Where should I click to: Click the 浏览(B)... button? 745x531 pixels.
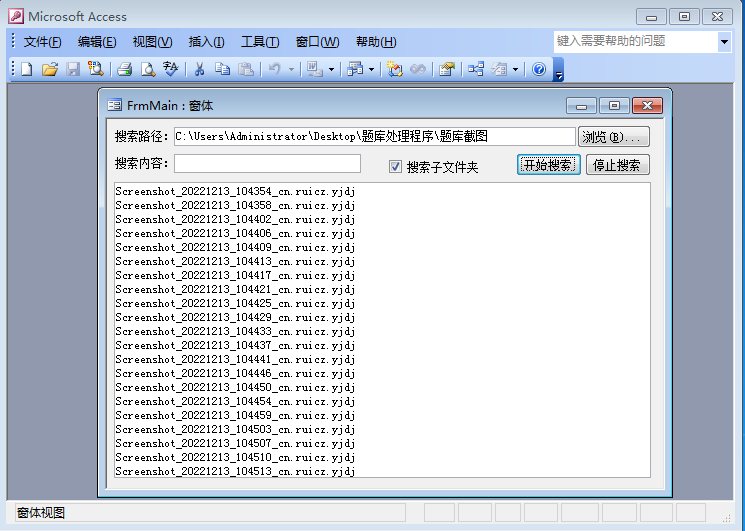(x=613, y=137)
